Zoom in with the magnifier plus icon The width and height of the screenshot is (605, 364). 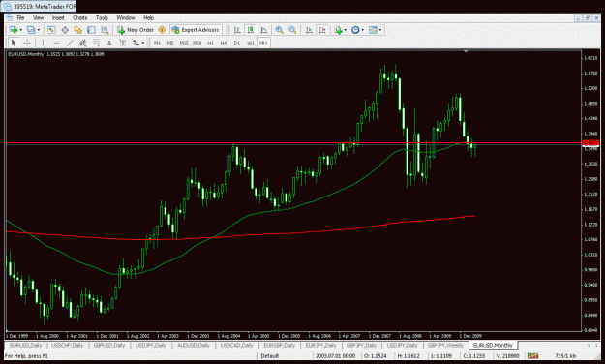[x=280, y=30]
